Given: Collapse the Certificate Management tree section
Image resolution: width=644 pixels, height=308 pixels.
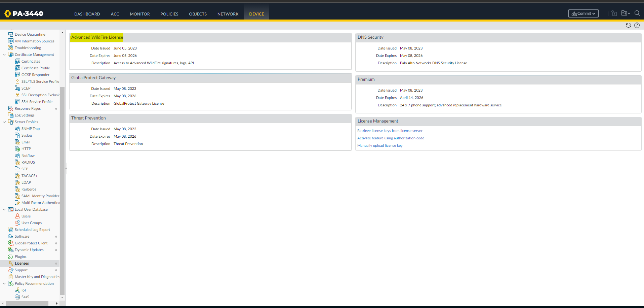Looking at the screenshot, I should point(4,54).
